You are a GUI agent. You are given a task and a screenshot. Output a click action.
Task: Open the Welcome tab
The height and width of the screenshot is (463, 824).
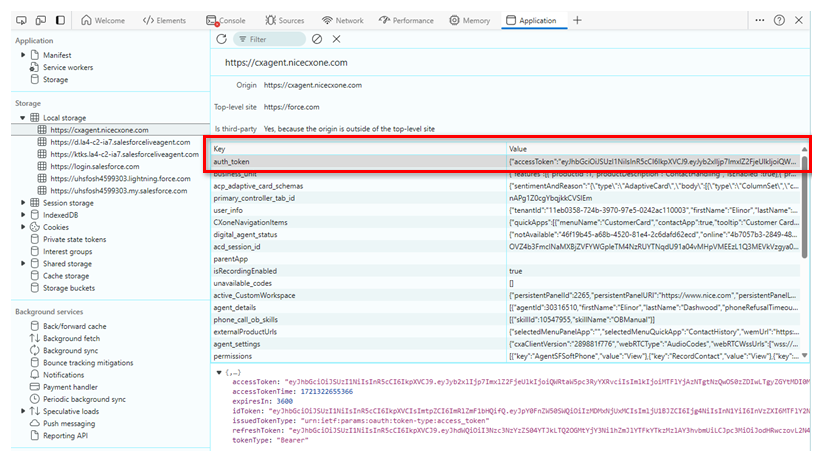pos(103,20)
